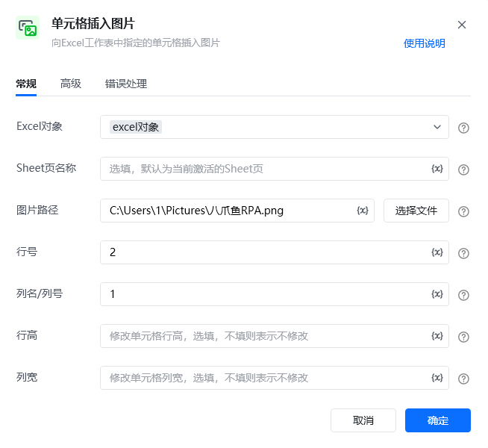Close the dialog with the X button

point(462,25)
